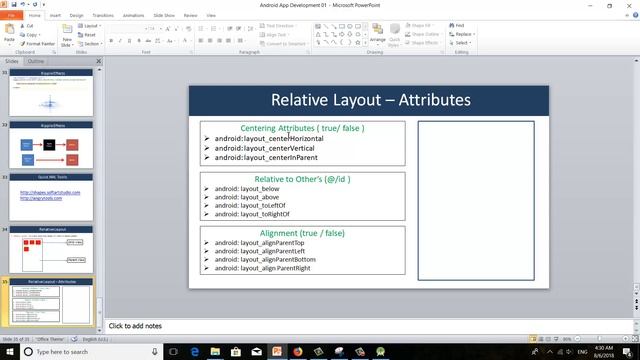Justify text in Paragraph group
This screenshot has width=640, height=360.
[x=229, y=41]
